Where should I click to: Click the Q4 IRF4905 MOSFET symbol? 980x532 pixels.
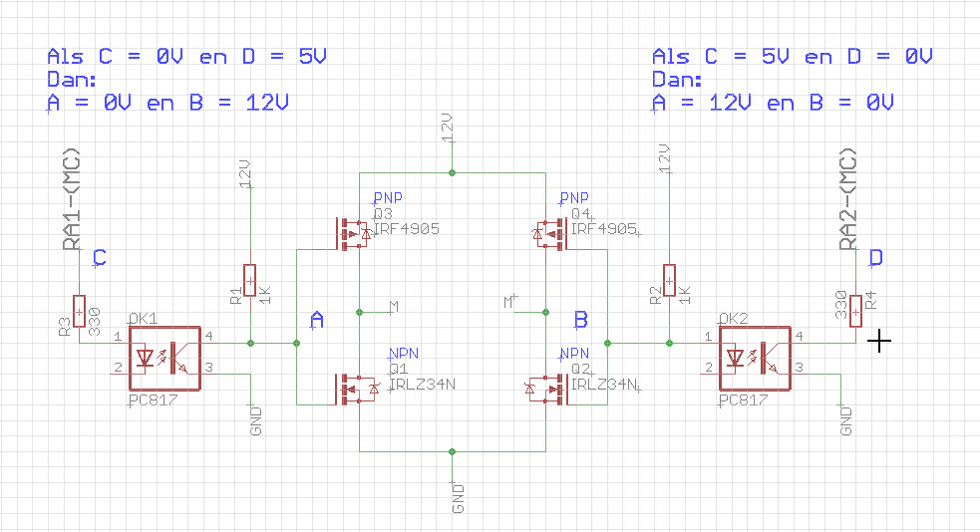coord(550,233)
